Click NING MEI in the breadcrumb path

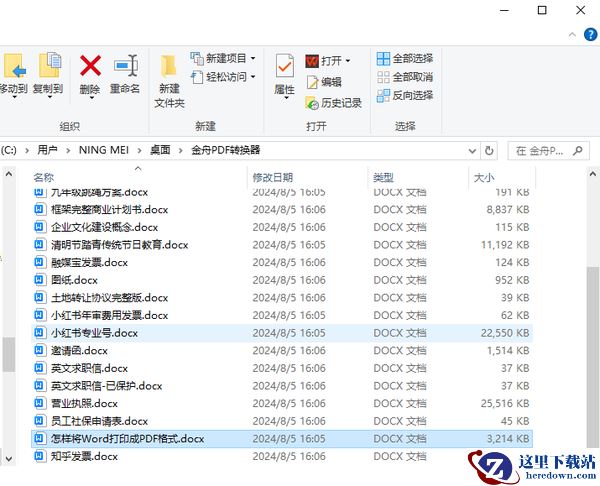click(x=104, y=150)
